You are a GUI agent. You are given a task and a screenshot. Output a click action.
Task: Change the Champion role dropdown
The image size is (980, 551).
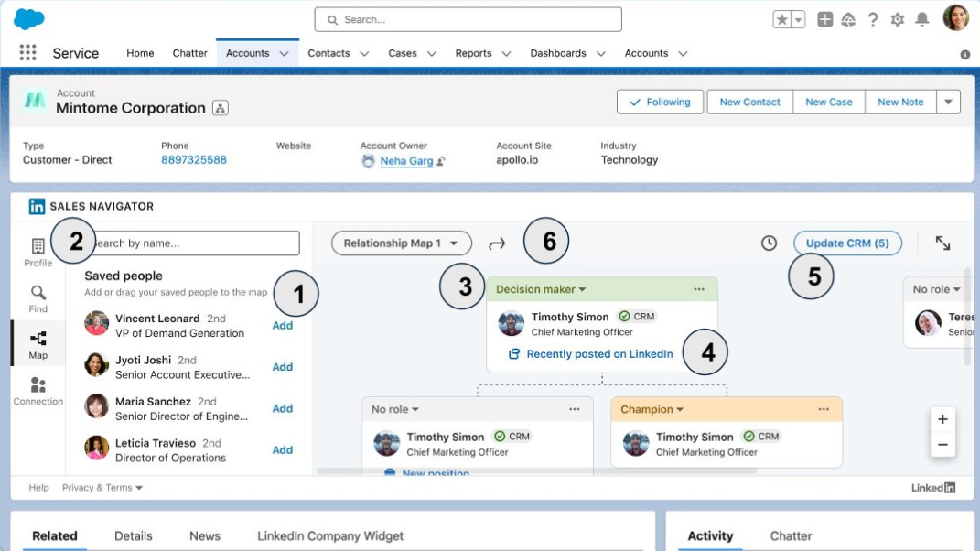[x=652, y=410]
